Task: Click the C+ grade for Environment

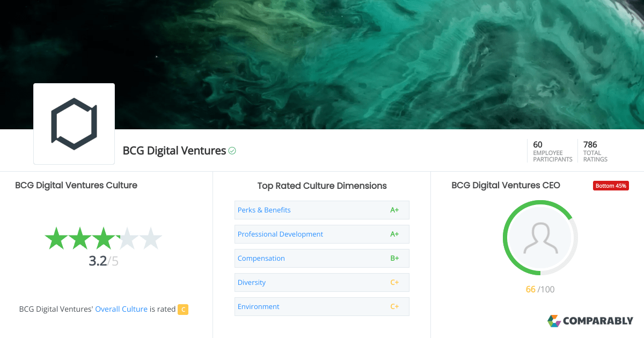Action: click(x=394, y=306)
